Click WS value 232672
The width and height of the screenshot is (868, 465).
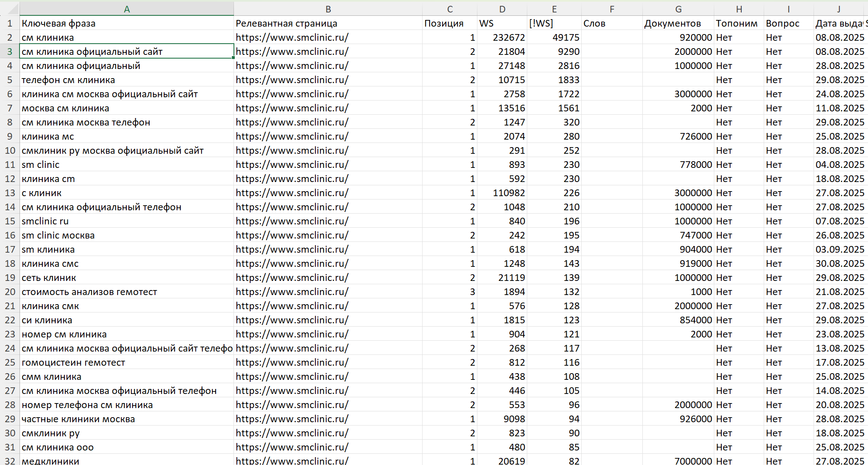click(x=502, y=37)
